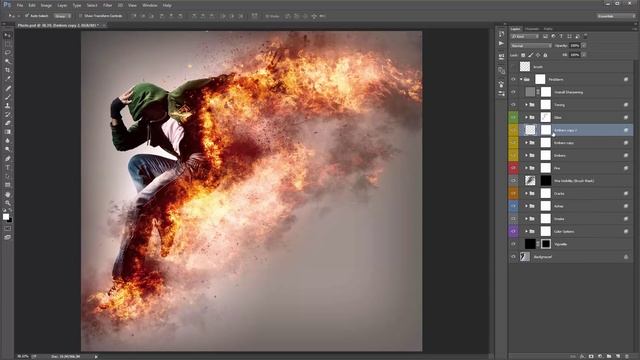Open the layer filter Kind dropdown
The image size is (640, 360).
[525, 36]
